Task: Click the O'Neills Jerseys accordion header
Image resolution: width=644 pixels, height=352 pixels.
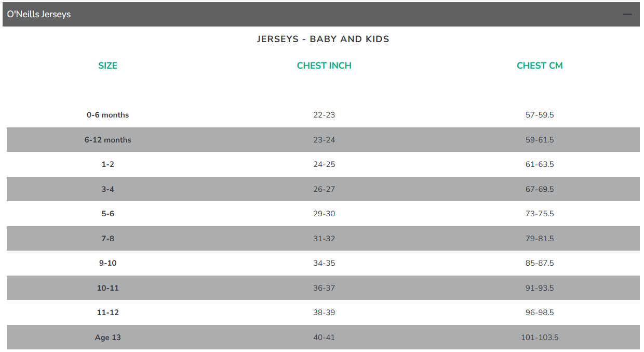Action: tap(39, 15)
